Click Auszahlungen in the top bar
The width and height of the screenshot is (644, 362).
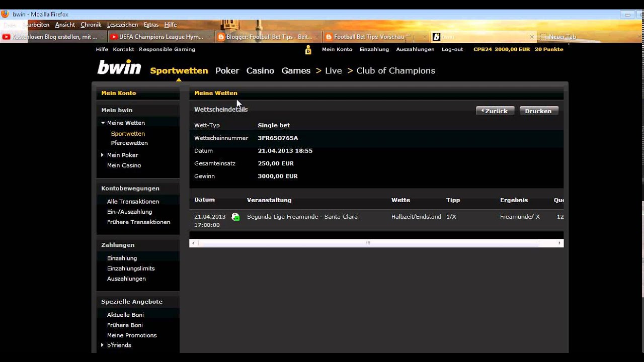pyautogui.click(x=415, y=49)
